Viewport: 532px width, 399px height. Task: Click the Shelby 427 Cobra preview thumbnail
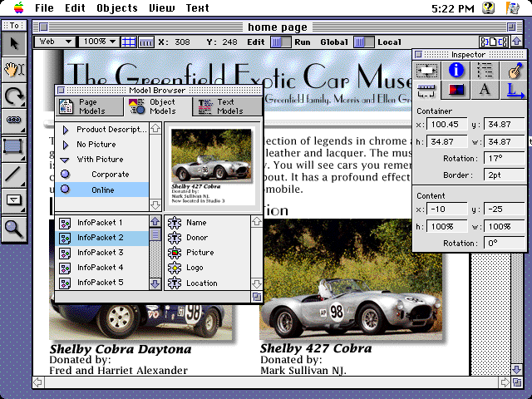tap(212, 166)
